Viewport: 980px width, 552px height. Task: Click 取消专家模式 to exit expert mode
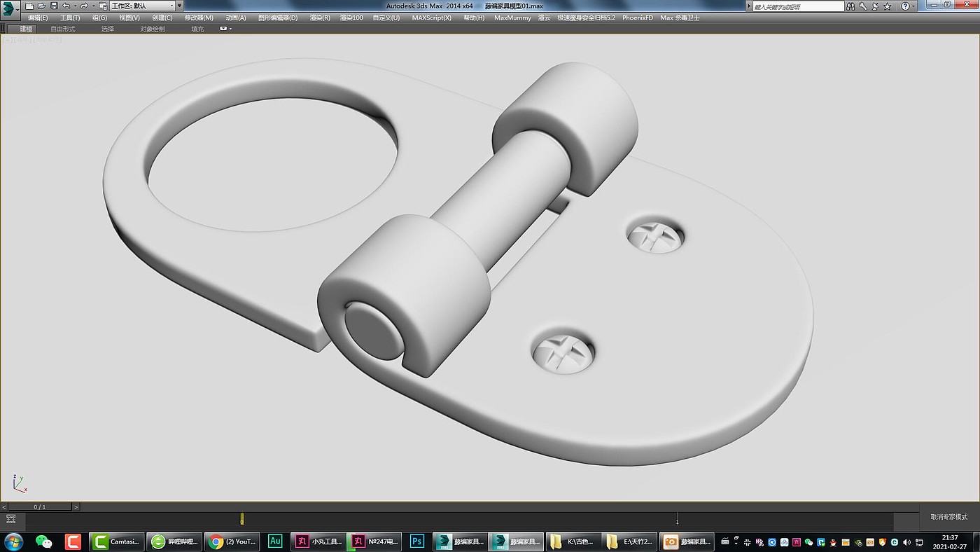click(x=948, y=517)
